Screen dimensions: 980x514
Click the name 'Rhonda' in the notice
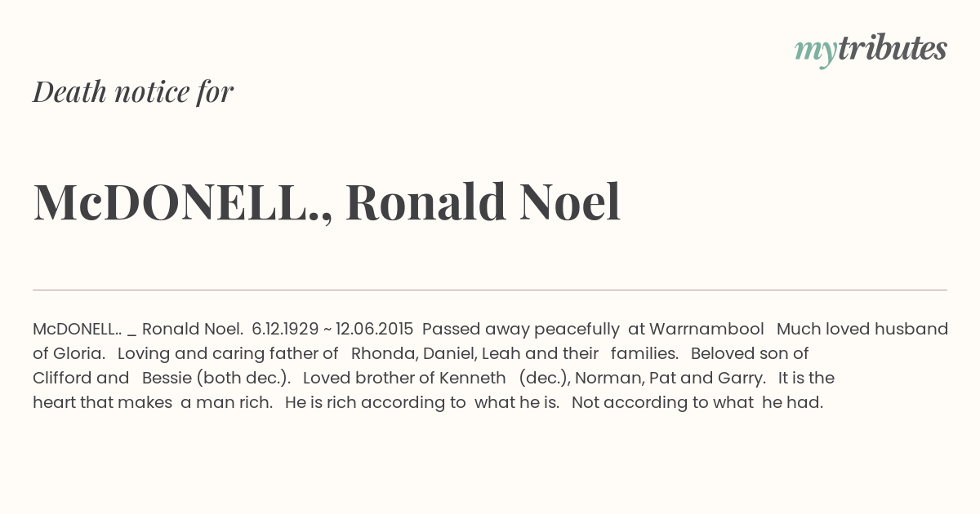tap(384, 353)
